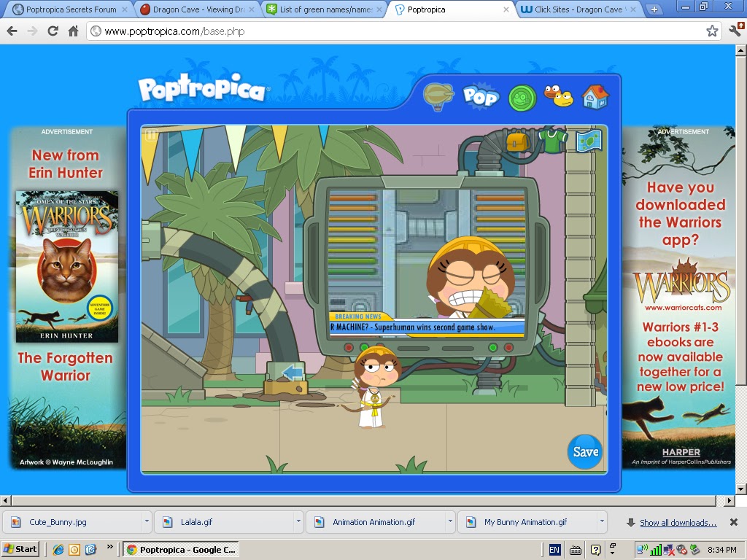Click the horizontal scrollbar right arrow
Viewport: 747px width, 560px height.
coord(729,500)
